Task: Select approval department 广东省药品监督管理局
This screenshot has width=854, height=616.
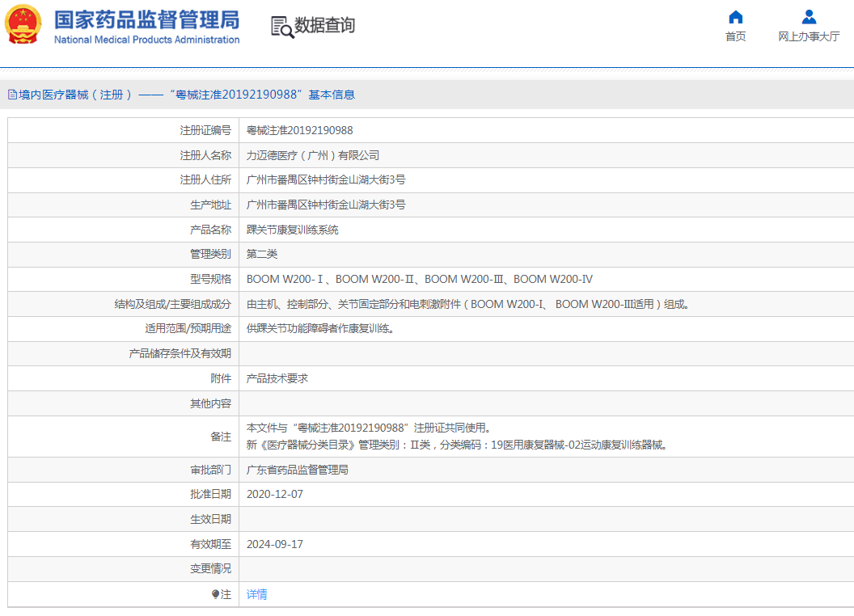Action: tap(298, 470)
